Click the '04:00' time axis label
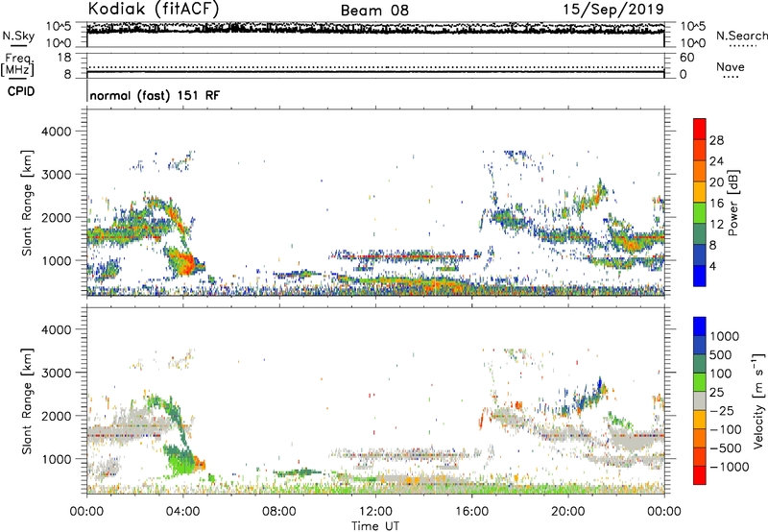 point(182,512)
